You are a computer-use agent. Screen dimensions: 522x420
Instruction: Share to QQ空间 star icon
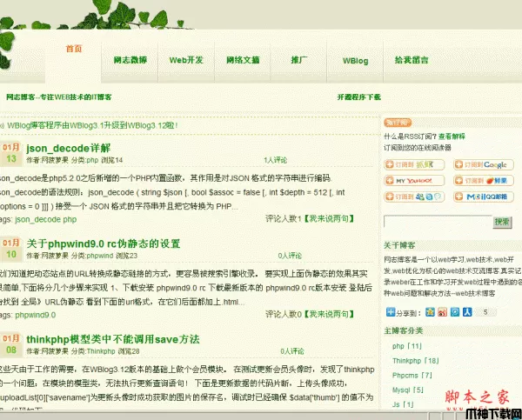tap(430, 312)
